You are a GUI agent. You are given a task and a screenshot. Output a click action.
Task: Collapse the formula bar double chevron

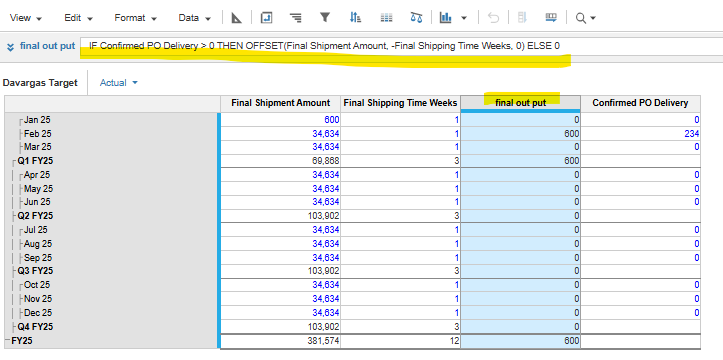click(10, 47)
